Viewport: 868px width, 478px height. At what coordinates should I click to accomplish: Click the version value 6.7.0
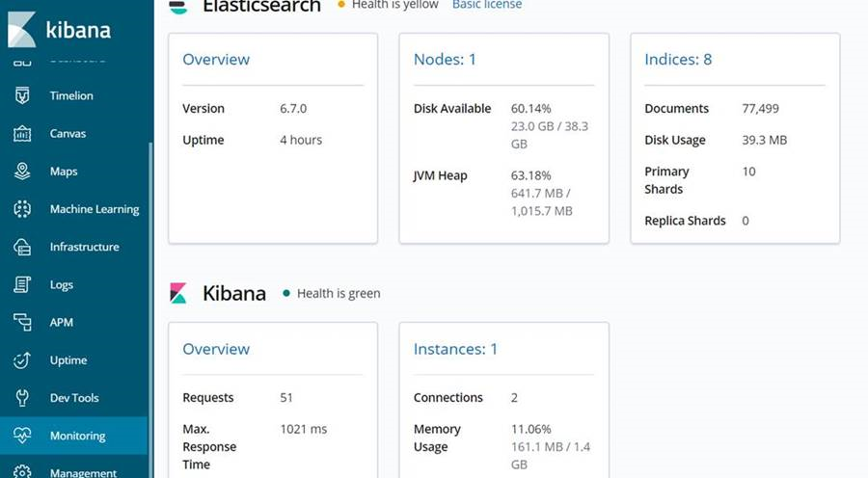[x=293, y=109]
